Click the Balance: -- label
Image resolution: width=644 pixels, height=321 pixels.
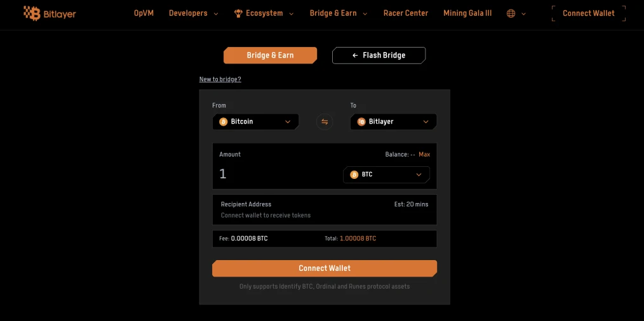400,154
